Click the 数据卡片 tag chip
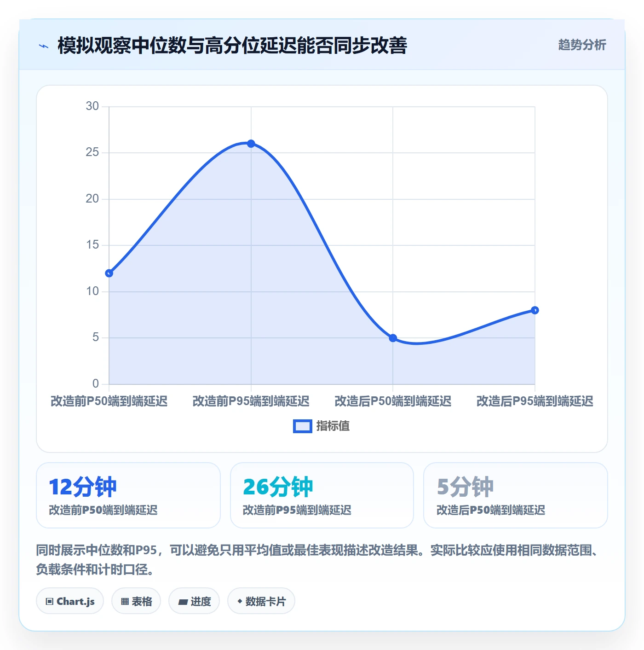The width and height of the screenshot is (644, 650). (x=261, y=601)
